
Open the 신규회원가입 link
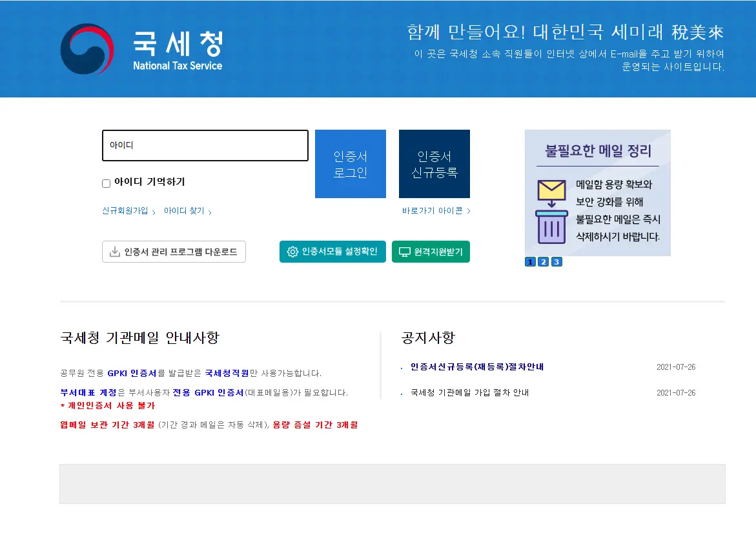pos(125,210)
